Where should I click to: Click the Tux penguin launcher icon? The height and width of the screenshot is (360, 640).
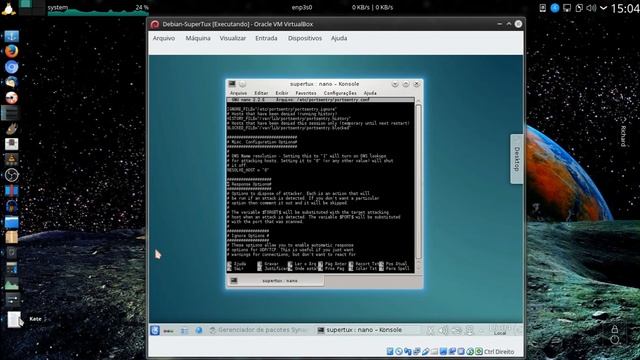(x=8, y=8)
